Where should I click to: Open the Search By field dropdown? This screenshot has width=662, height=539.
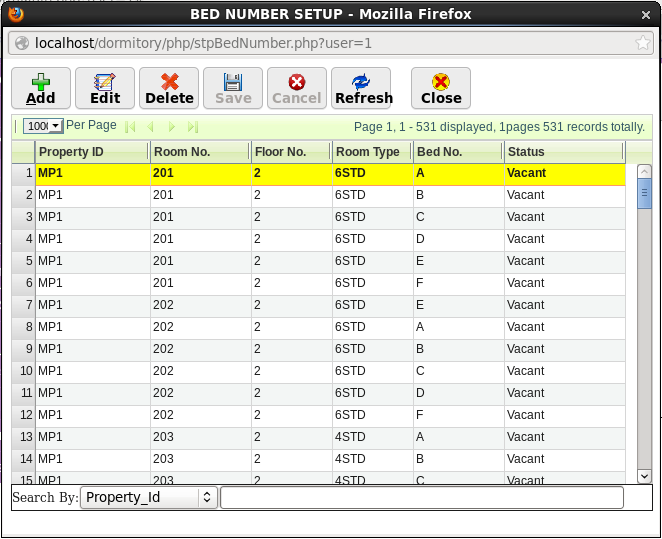149,497
